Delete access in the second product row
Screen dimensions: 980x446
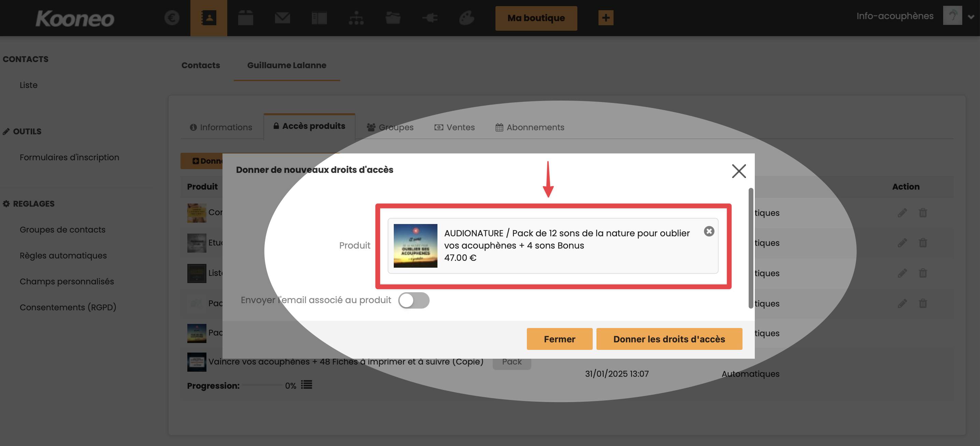[x=923, y=242]
